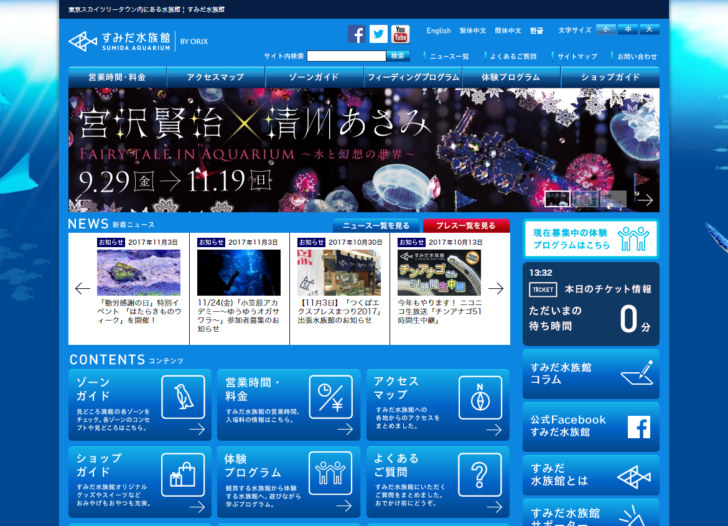Focus the site search input field
The image size is (728, 526).
(x=346, y=56)
